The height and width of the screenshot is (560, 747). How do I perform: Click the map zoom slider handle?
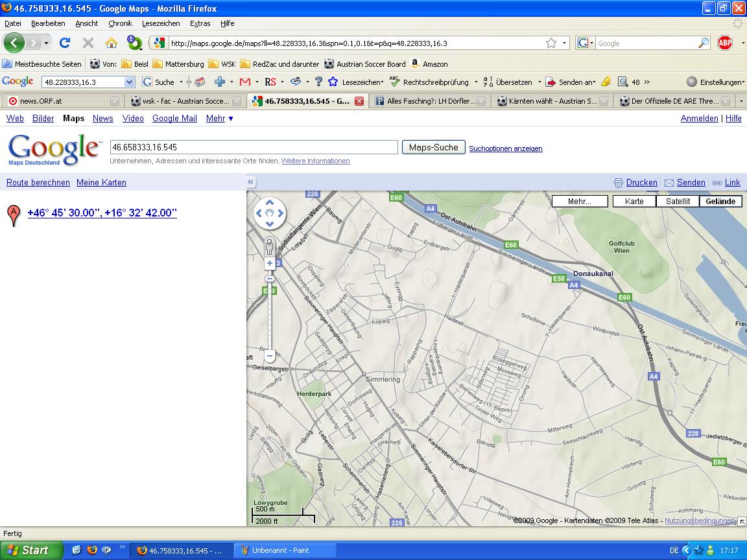click(270, 279)
